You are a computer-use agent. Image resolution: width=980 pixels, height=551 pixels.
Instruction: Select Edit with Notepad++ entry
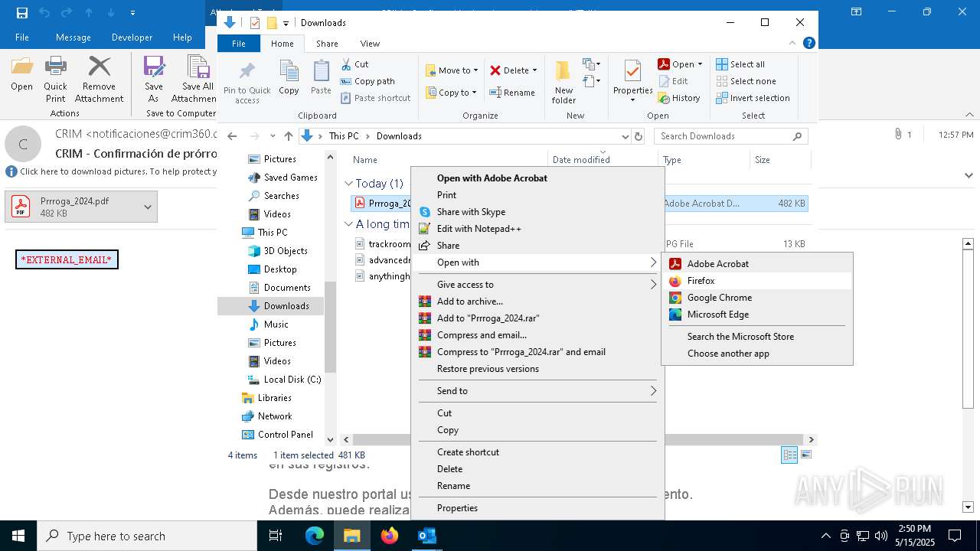pyautogui.click(x=537, y=229)
